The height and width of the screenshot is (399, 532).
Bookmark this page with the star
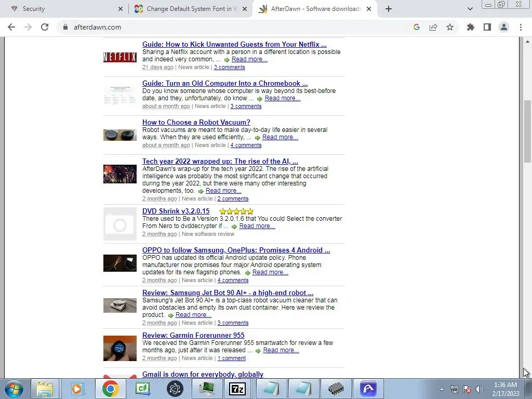(450, 27)
